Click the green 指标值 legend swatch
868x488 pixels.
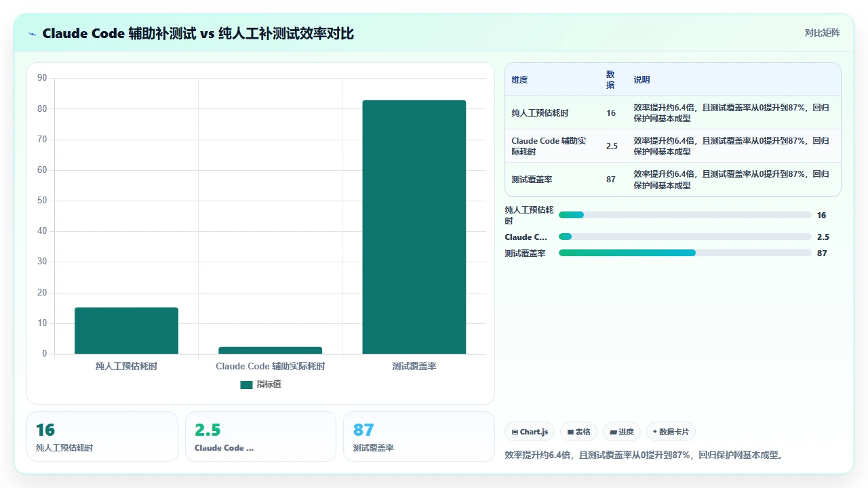coord(246,384)
